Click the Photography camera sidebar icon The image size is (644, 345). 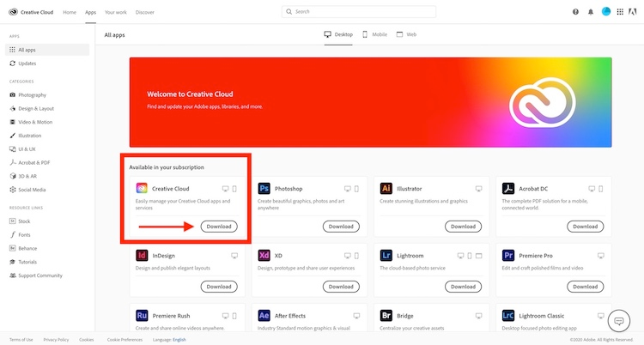point(12,95)
